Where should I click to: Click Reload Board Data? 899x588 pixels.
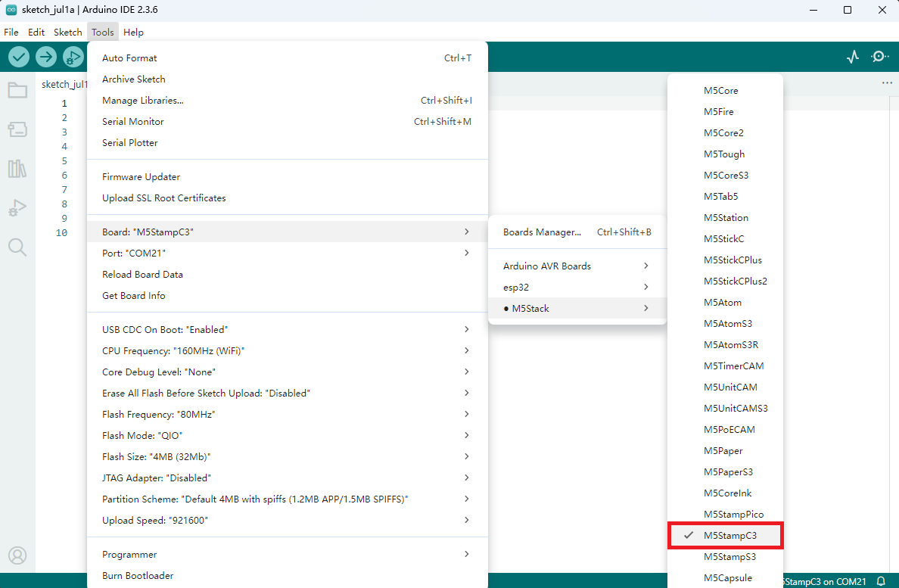point(288,275)
